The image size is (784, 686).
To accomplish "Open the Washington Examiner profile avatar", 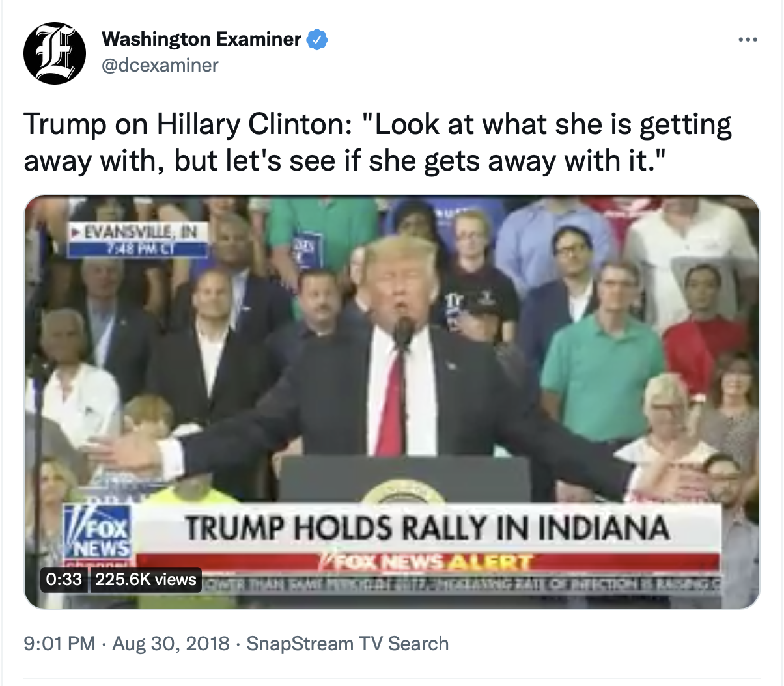I will (x=55, y=53).
